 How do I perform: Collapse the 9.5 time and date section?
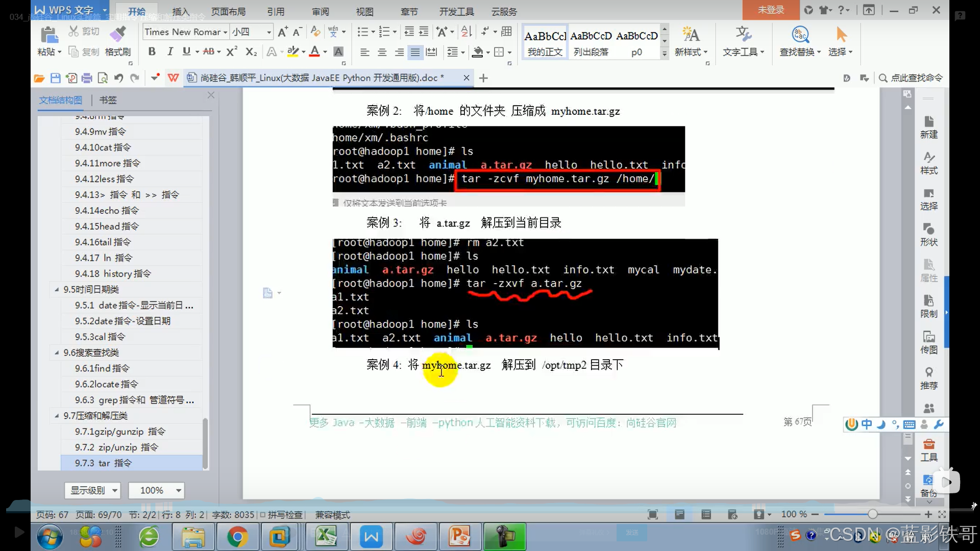[x=57, y=289]
